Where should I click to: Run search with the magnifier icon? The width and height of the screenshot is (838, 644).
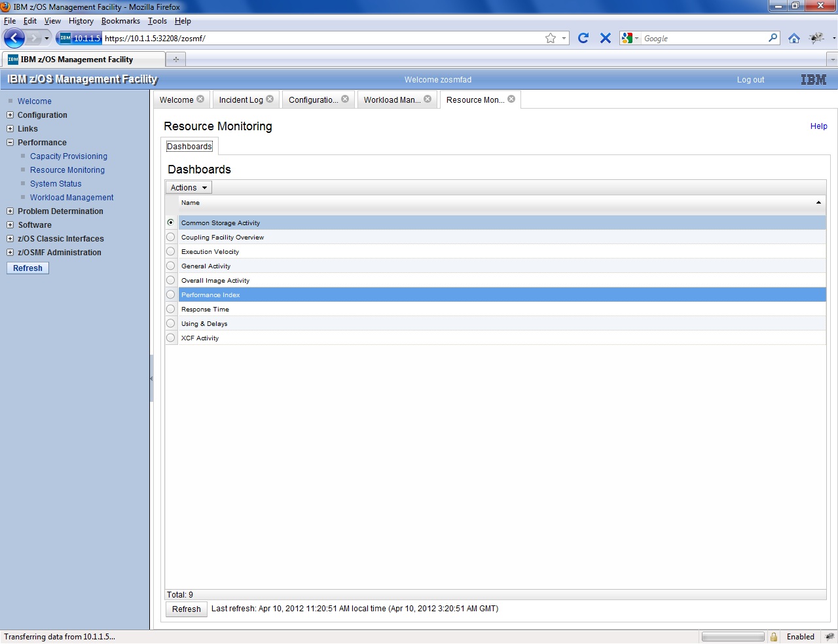click(x=773, y=38)
